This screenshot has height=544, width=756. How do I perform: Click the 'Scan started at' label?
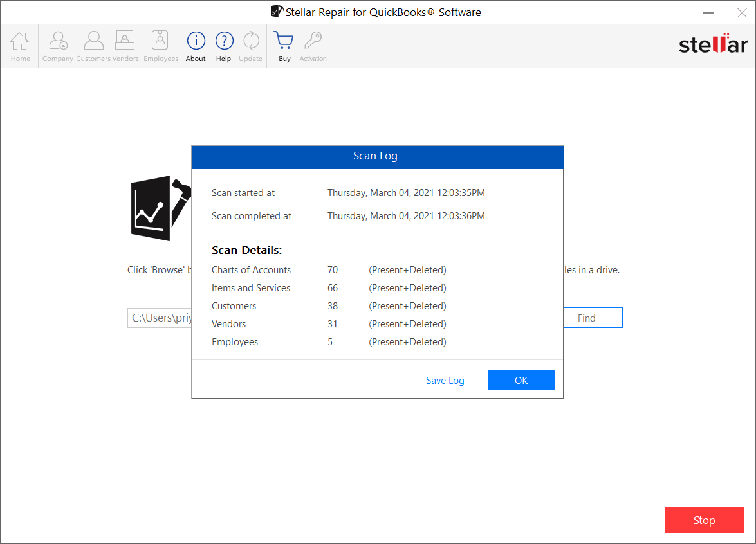click(x=243, y=193)
